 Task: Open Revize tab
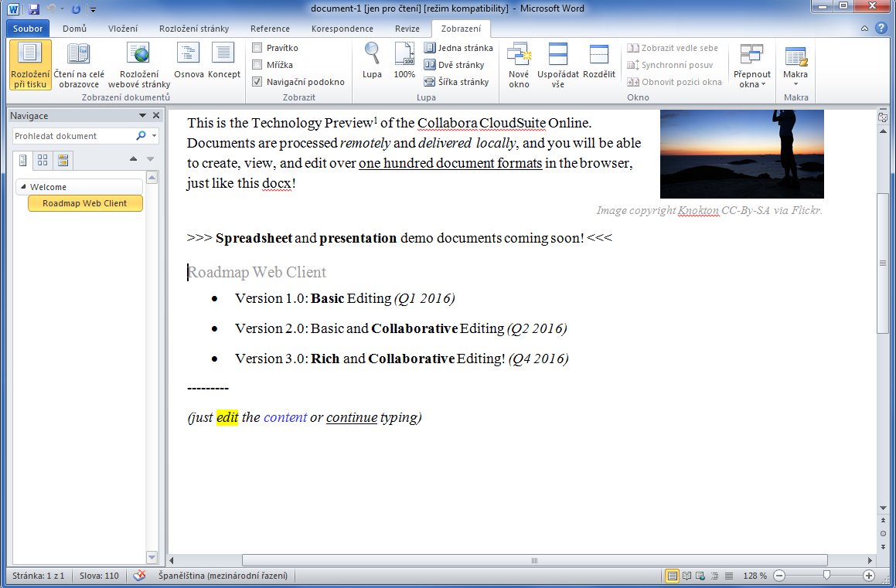(x=407, y=29)
